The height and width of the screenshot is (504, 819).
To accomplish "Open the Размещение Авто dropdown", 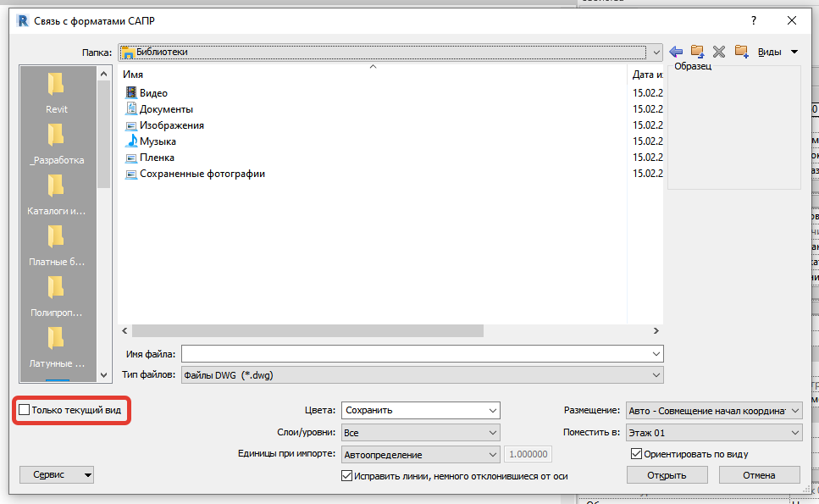I will (714, 411).
